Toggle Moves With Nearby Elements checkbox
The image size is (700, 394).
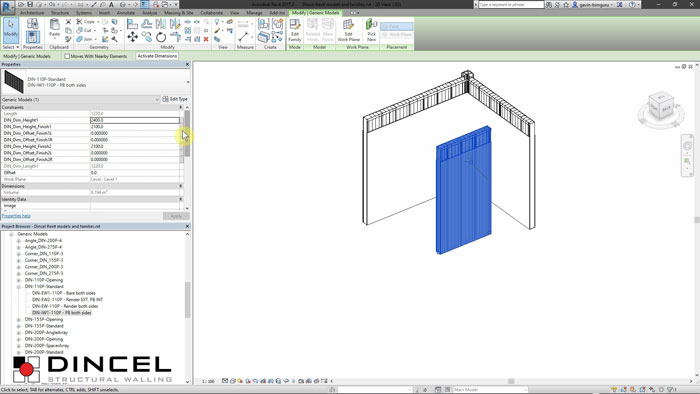[x=67, y=56]
